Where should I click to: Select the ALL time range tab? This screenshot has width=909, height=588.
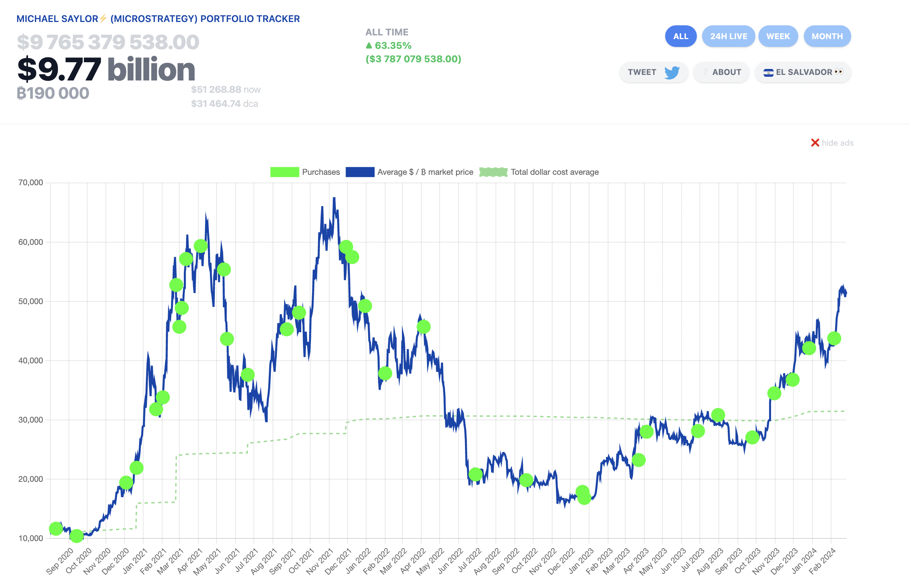point(680,36)
